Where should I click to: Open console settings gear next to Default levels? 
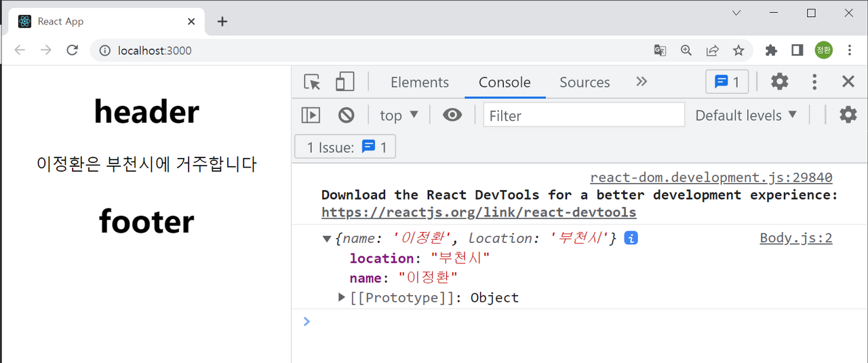[x=848, y=115]
